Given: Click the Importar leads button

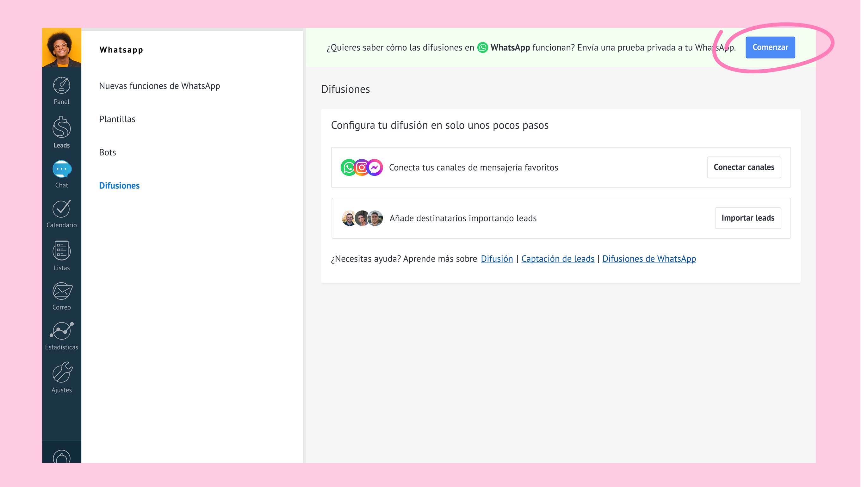Looking at the screenshot, I should click(x=747, y=218).
